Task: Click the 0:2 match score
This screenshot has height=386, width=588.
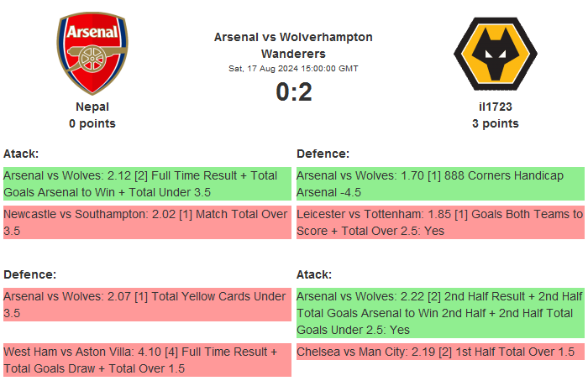Action: click(x=293, y=91)
